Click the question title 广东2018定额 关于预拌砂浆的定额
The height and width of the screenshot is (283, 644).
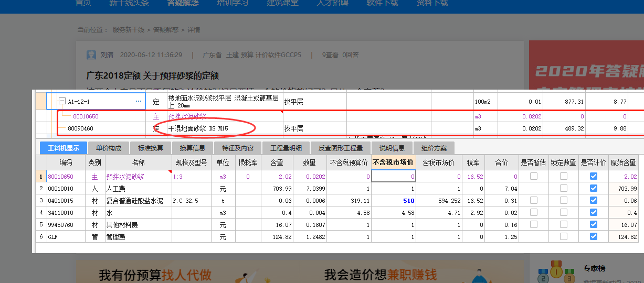click(152, 75)
